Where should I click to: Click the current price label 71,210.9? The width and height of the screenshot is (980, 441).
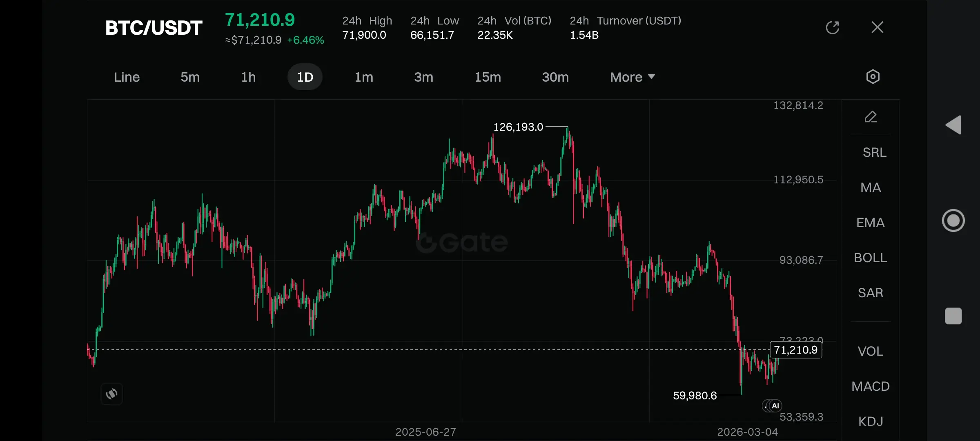[795, 350]
